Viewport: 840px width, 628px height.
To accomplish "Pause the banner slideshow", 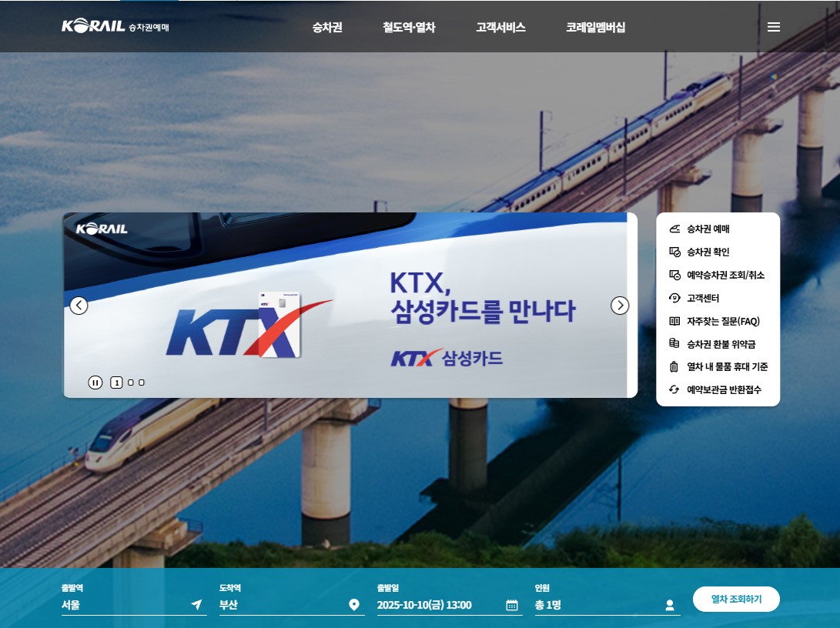I will point(95,382).
